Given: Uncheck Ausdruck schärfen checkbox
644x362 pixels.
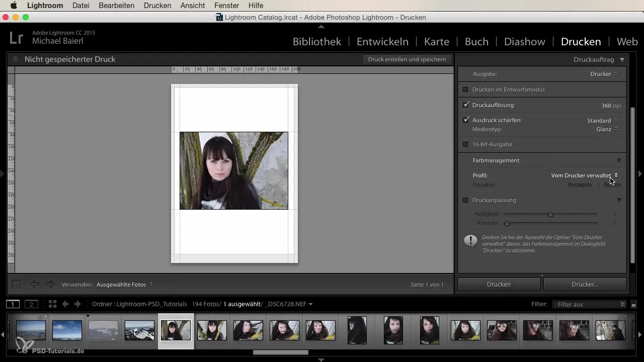Looking at the screenshot, I should pyautogui.click(x=465, y=120).
